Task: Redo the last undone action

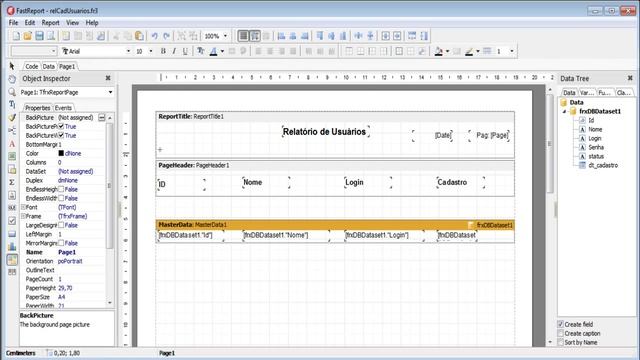Action: click(167, 36)
